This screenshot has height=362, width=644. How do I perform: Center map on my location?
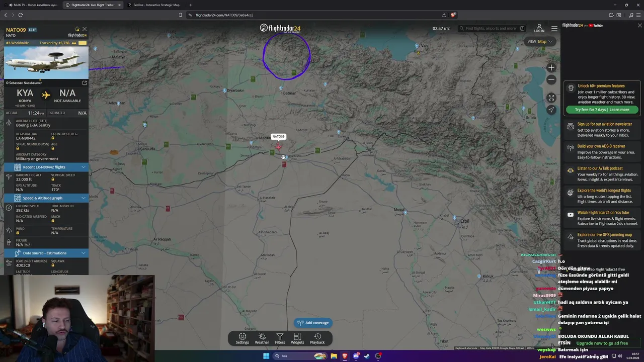pos(551,110)
